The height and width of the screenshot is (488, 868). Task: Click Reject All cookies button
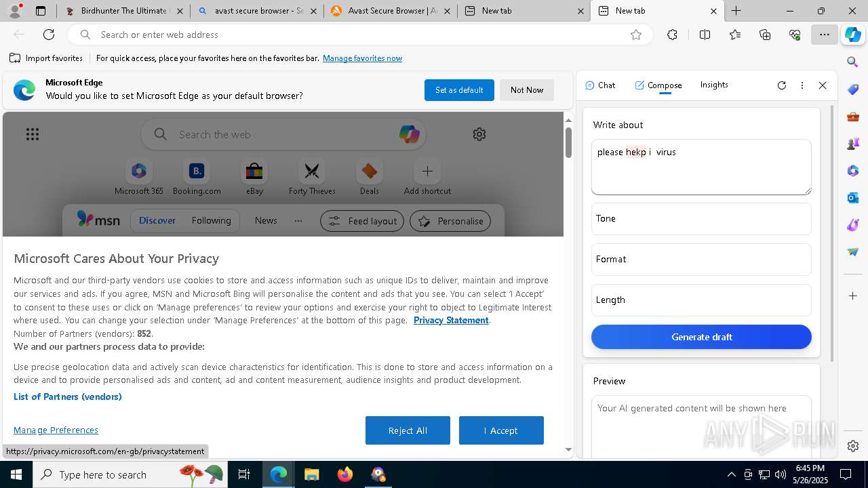[x=408, y=430]
